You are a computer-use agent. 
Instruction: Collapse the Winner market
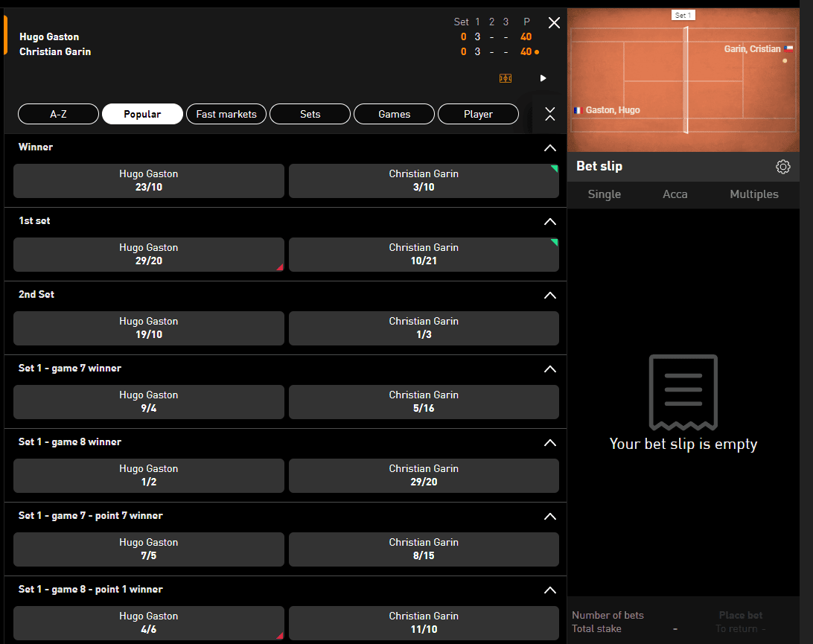[x=550, y=148]
